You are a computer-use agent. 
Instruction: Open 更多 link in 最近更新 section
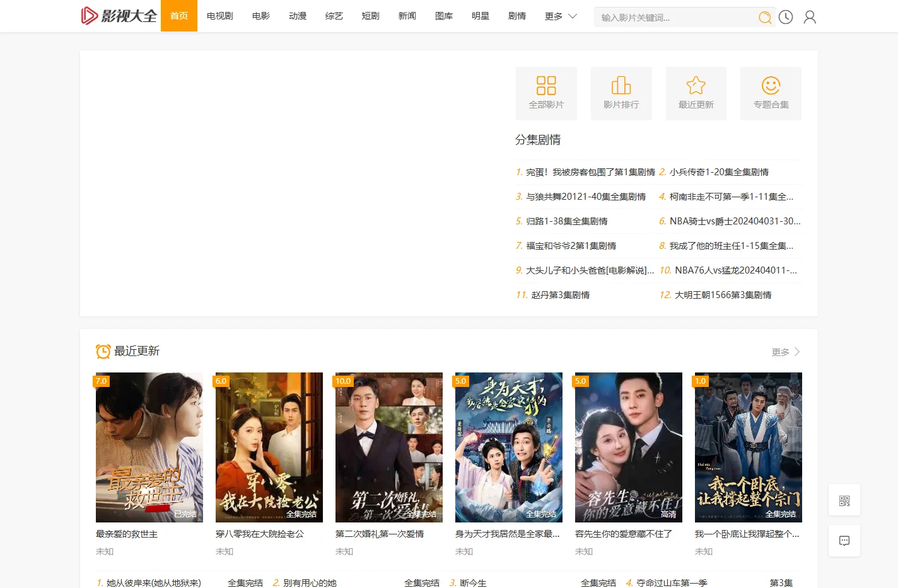pyautogui.click(x=786, y=352)
